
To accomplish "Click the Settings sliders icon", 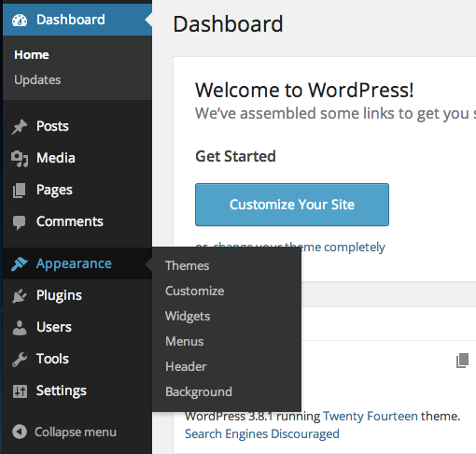I will 20,391.
